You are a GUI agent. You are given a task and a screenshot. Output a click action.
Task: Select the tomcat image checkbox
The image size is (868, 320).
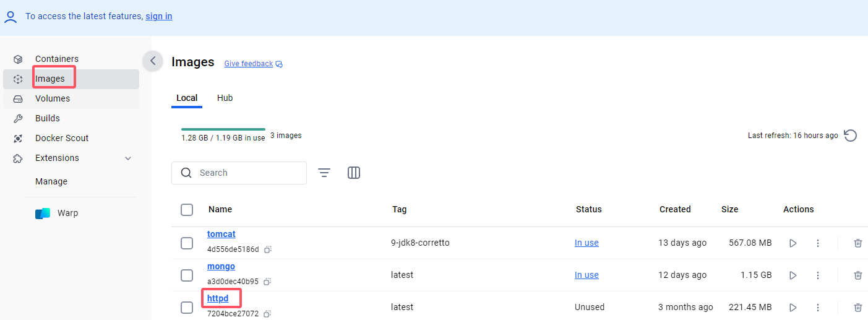[187, 243]
